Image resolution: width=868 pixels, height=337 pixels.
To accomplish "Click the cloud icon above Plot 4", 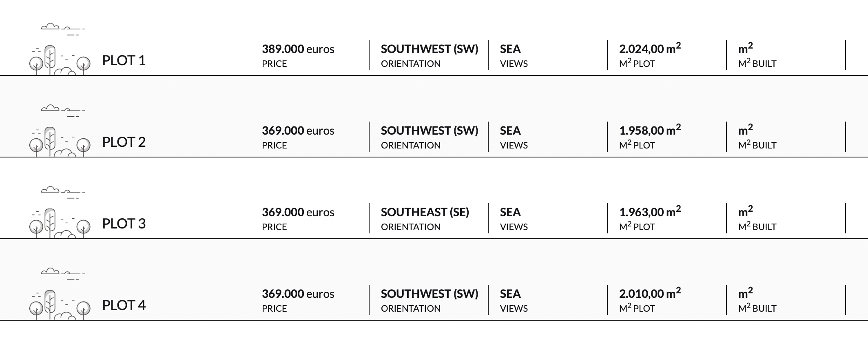I will click(63, 274).
